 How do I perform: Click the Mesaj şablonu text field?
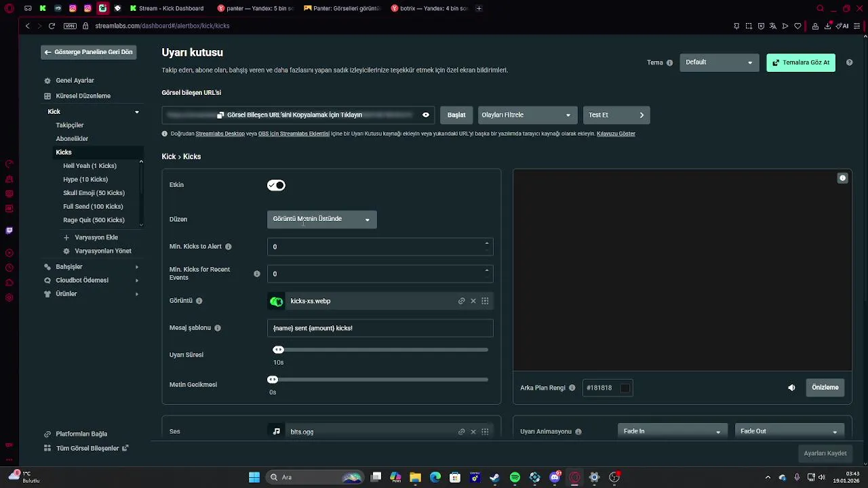tap(380, 328)
